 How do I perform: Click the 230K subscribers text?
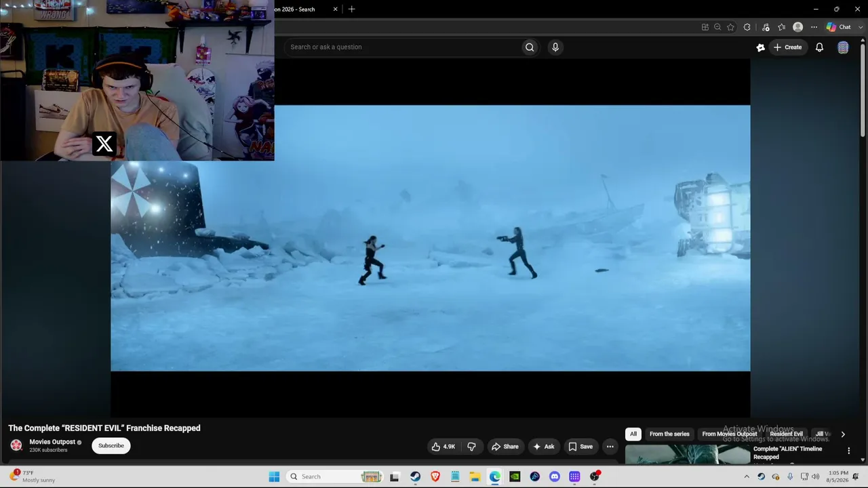(48, 450)
